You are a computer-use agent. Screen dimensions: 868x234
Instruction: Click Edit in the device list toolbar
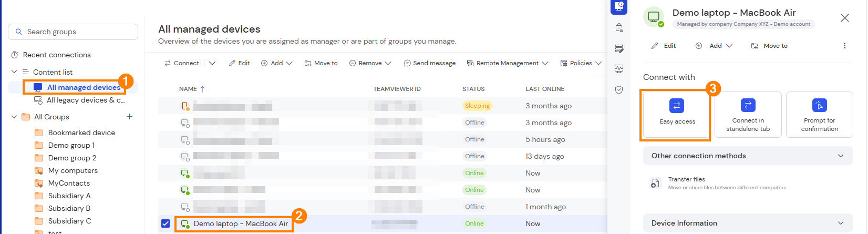240,63
